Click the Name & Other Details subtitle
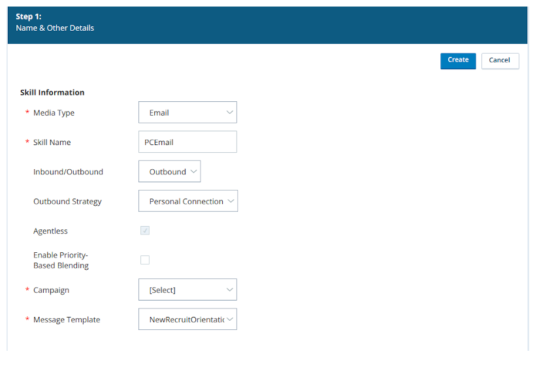This screenshot has width=537, height=392. coord(55,27)
